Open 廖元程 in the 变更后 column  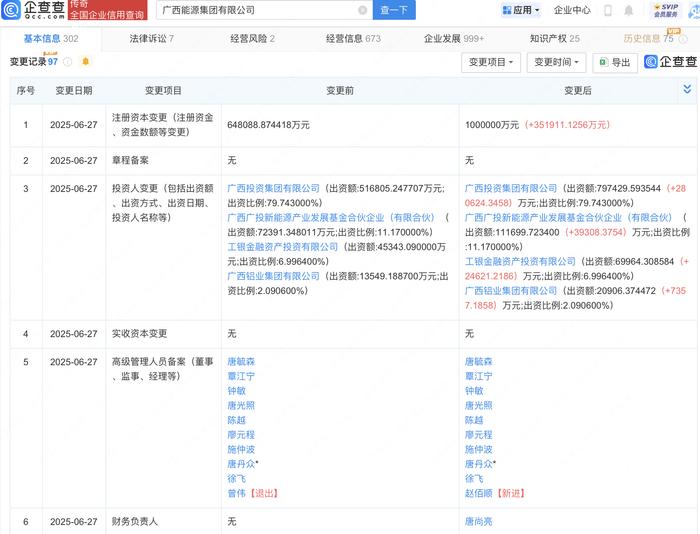point(479,435)
